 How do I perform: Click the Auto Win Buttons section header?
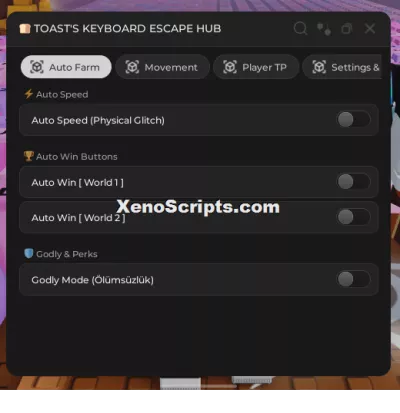77,157
